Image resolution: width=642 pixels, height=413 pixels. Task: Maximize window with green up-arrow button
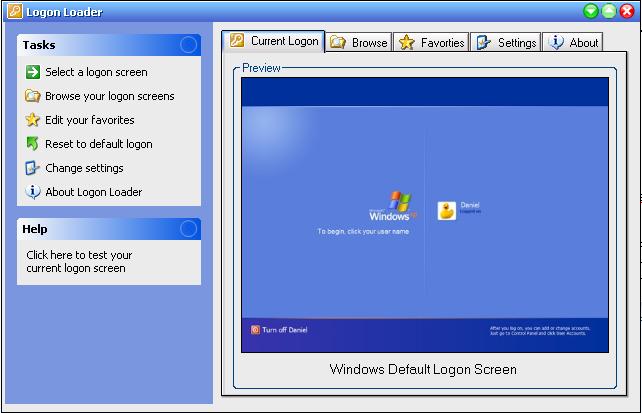pyautogui.click(x=609, y=11)
